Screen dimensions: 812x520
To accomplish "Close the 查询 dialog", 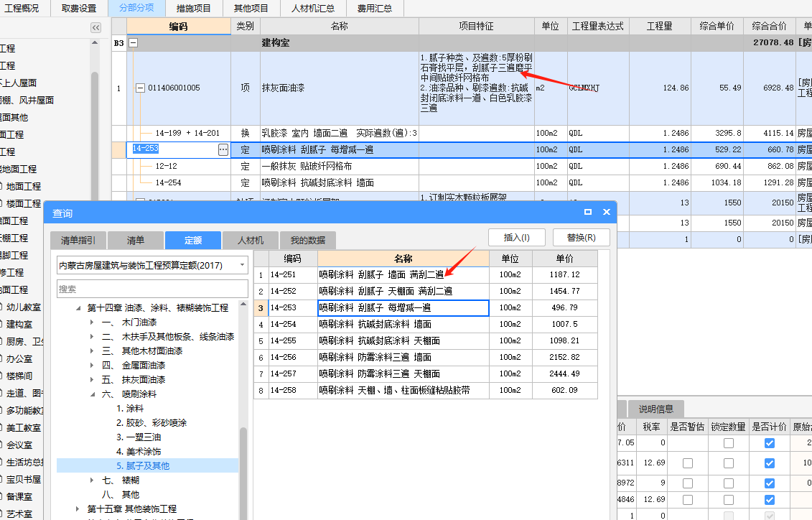I will point(607,212).
